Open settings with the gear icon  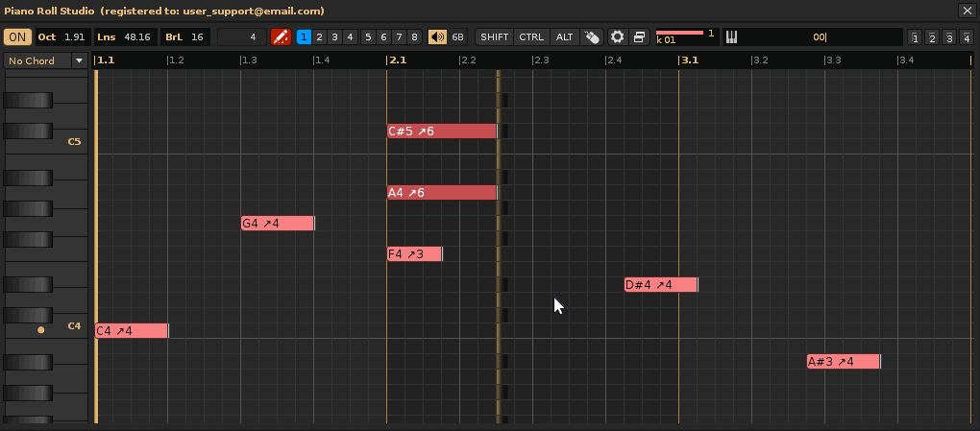618,37
